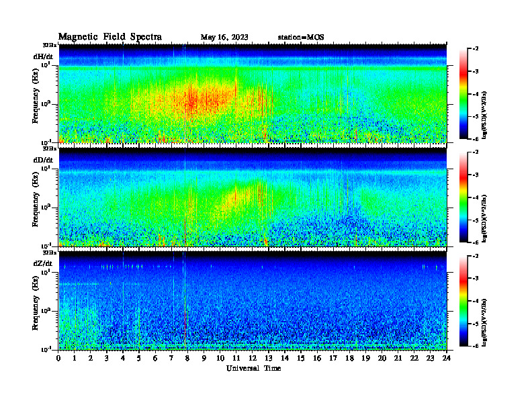The height and width of the screenshot is (411, 532).
Task: Click the 10^-1 frequency tick of dZ/dt panel
Action: 46,349
